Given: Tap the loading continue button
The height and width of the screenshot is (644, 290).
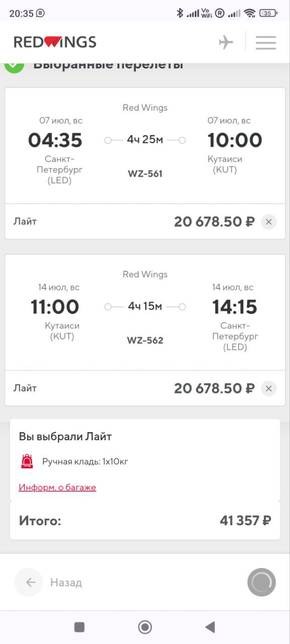Looking at the screenshot, I should tap(262, 583).
